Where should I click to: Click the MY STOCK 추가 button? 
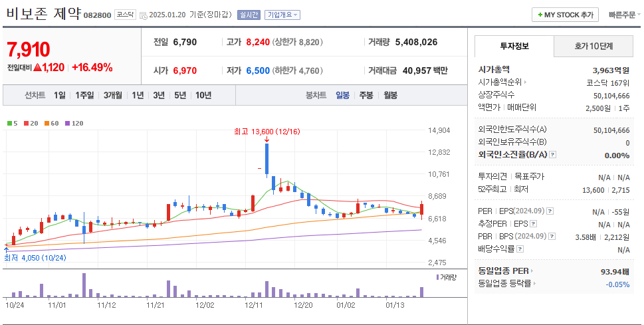point(565,15)
